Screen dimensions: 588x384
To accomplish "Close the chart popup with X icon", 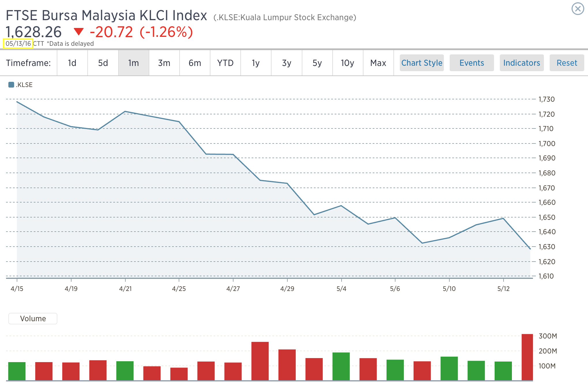I will (x=578, y=9).
